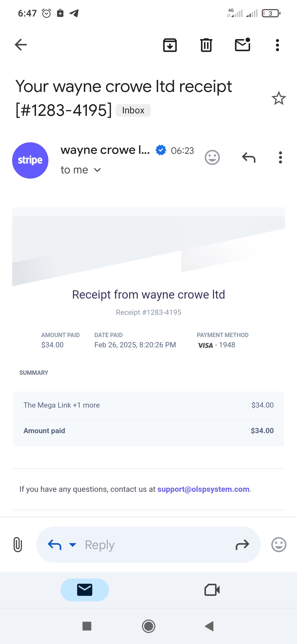Go back using the top-left arrow

click(21, 45)
